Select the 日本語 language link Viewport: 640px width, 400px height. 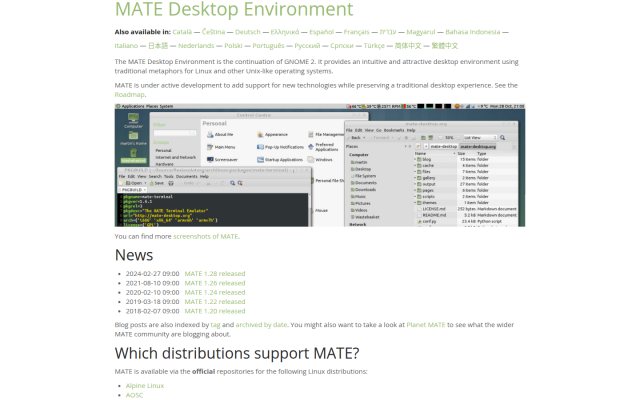pyautogui.click(x=158, y=46)
